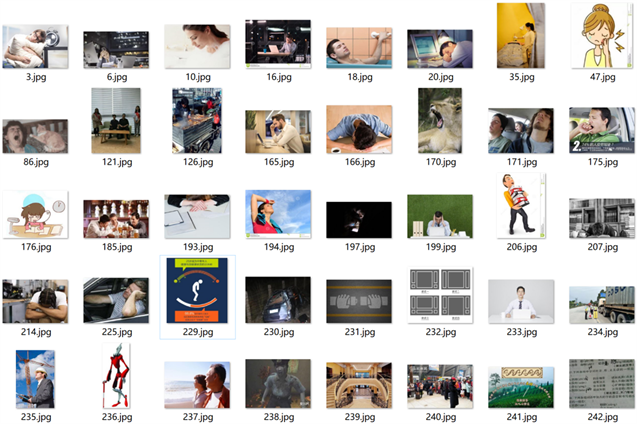Click the file name label 197.jpg
This screenshot has width=637, height=424.
[360, 247]
